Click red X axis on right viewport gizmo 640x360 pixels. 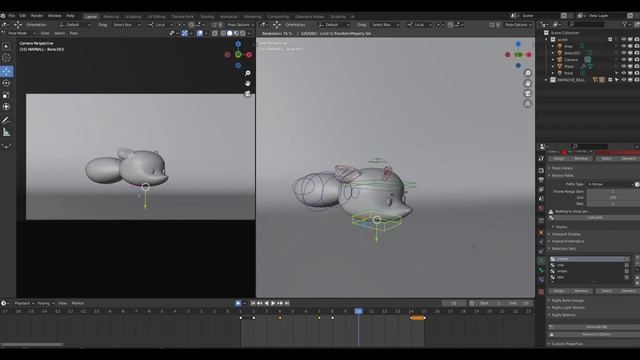pos(529,54)
